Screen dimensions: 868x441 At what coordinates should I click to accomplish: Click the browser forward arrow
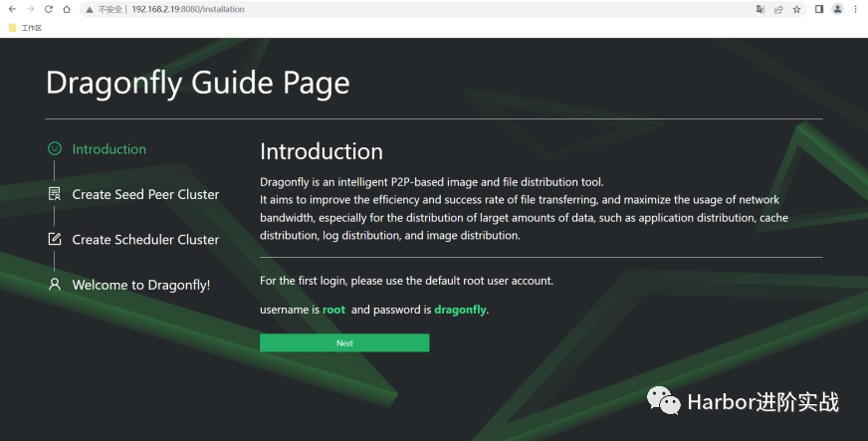click(x=31, y=9)
